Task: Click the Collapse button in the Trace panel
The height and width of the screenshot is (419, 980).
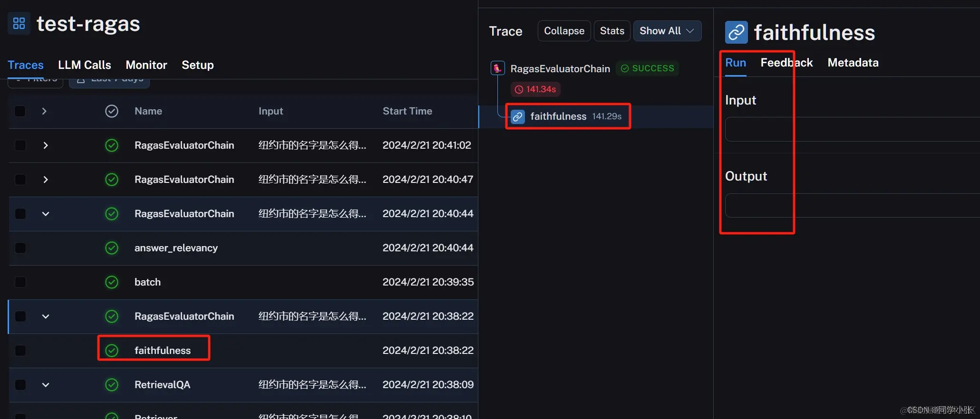Action: point(564,31)
